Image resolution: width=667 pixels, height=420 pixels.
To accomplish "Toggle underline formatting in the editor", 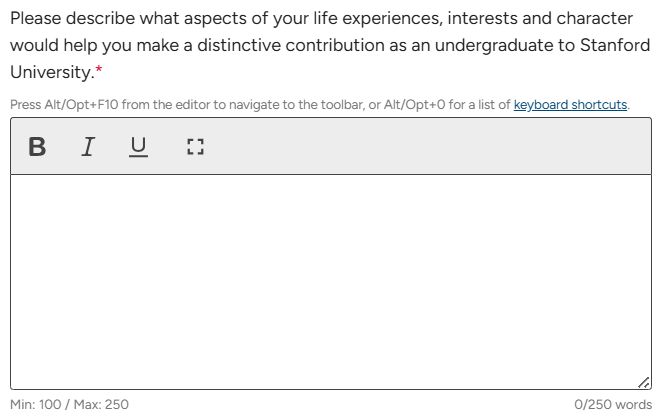I will (138, 147).
